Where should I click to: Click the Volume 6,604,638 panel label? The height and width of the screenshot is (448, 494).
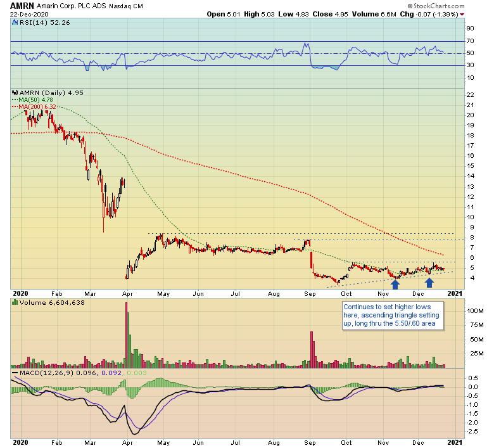tap(52, 303)
